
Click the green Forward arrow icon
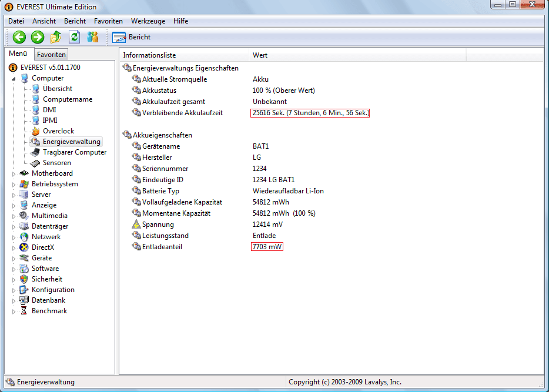click(38, 37)
